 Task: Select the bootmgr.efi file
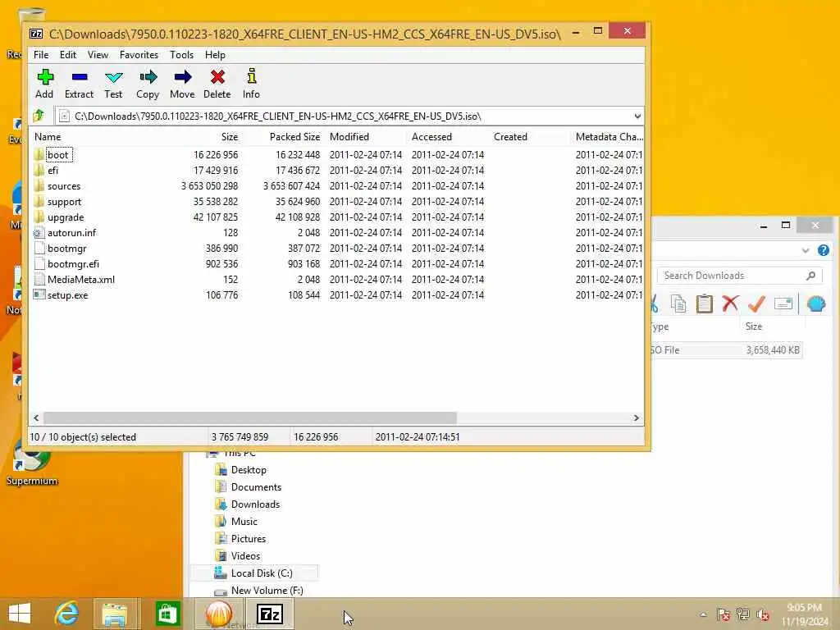click(x=73, y=263)
